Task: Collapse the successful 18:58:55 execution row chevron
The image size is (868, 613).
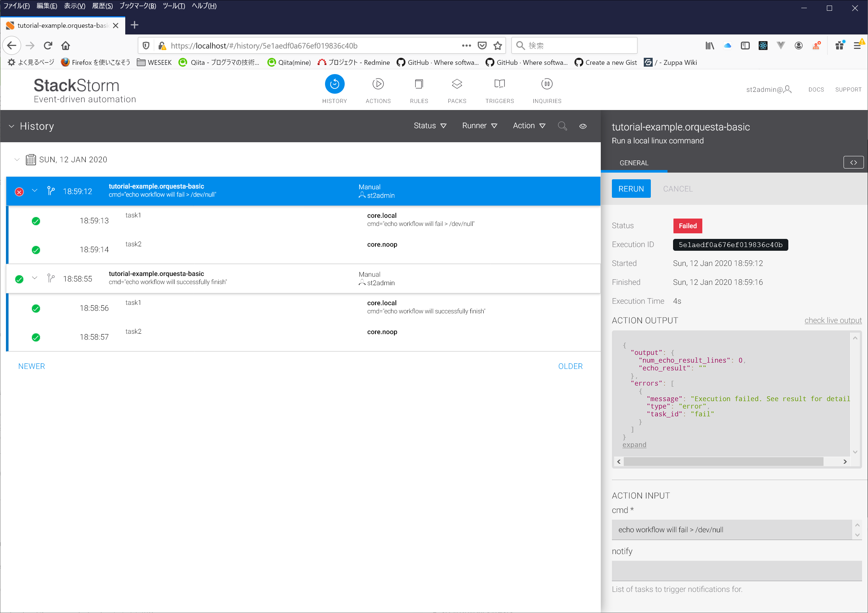Action: point(35,278)
